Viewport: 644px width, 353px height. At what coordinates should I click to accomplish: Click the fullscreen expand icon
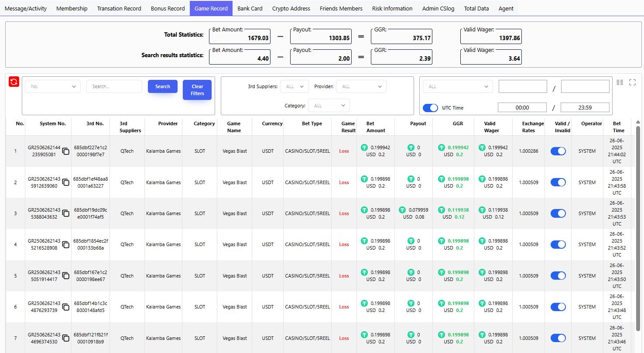pyautogui.click(x=632, y=82)
